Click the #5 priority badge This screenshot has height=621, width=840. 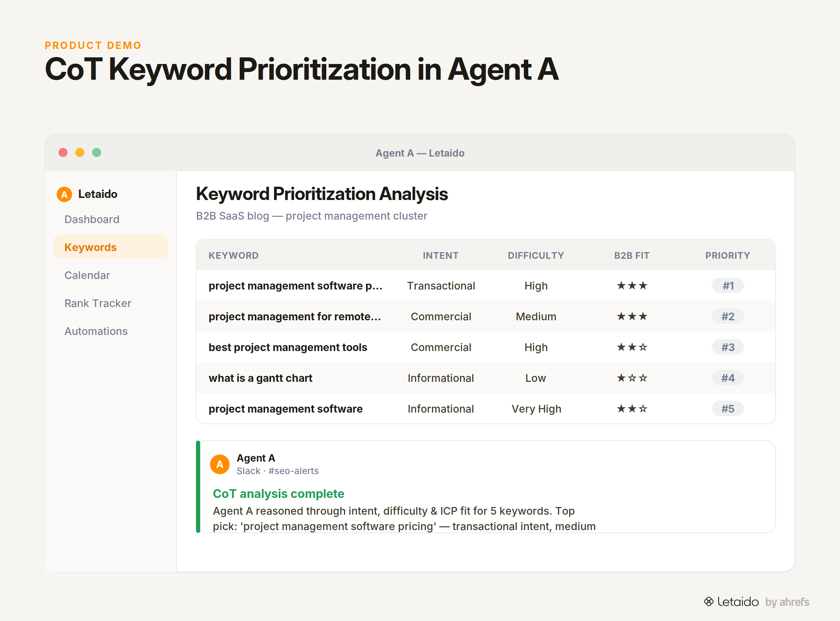[728, 409]
